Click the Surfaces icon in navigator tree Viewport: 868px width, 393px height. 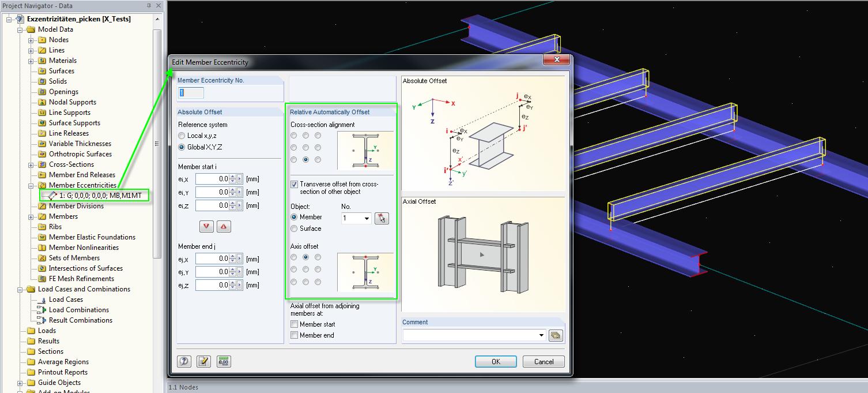(x=43, y=71)
